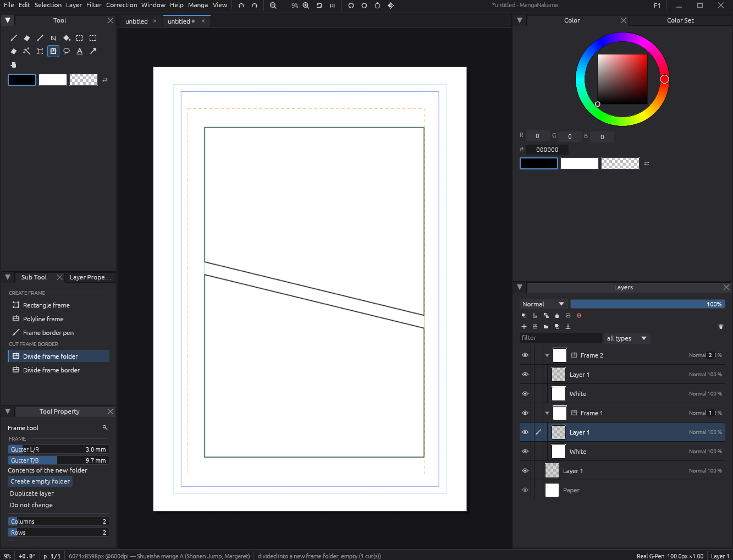The width and height of the screenshot is (733, 560).
Task: Toggle visibility of the Paper layer
Action: pyautogui.click(x=525, y=490)
